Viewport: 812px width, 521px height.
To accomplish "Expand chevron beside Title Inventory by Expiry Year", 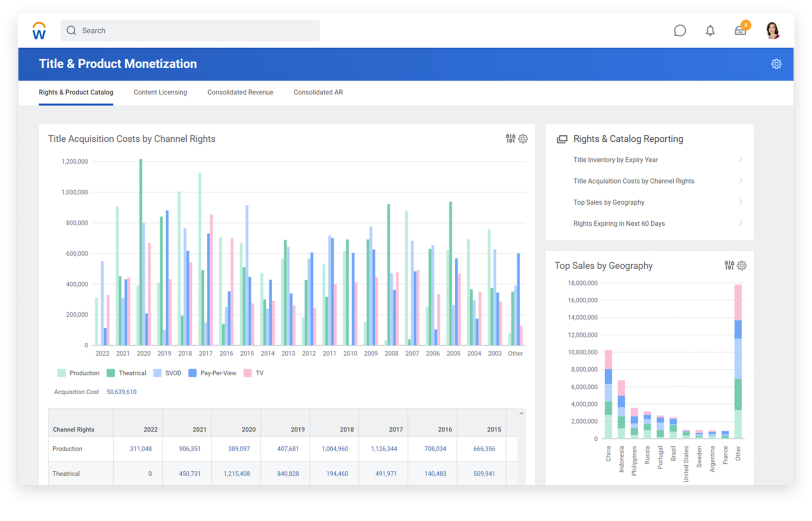I will click(x=741, y=159).
